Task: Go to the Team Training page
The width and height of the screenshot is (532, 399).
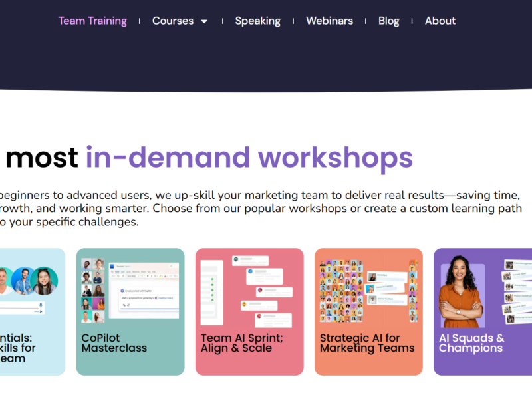Action: [92, 21]
